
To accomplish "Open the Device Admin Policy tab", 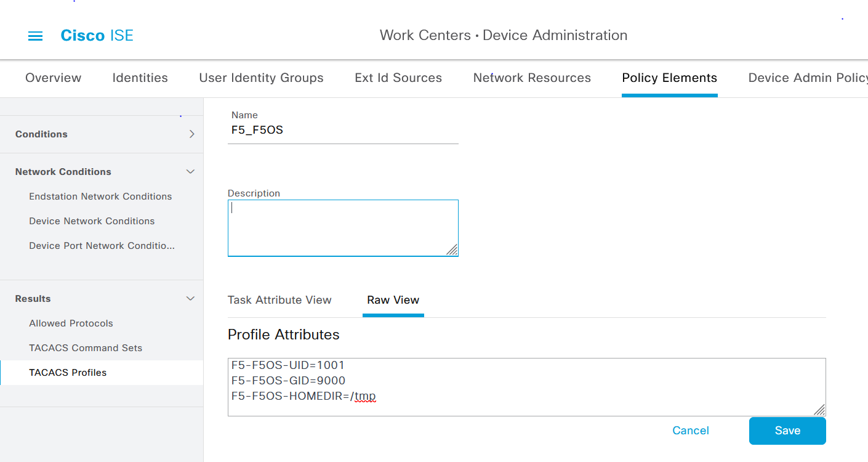I will pos(807,78).
